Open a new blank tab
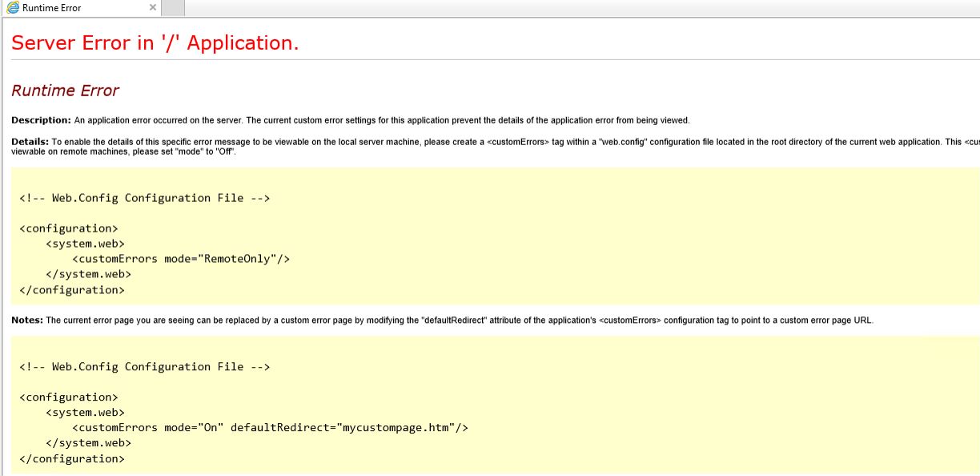 pos(174,8)
